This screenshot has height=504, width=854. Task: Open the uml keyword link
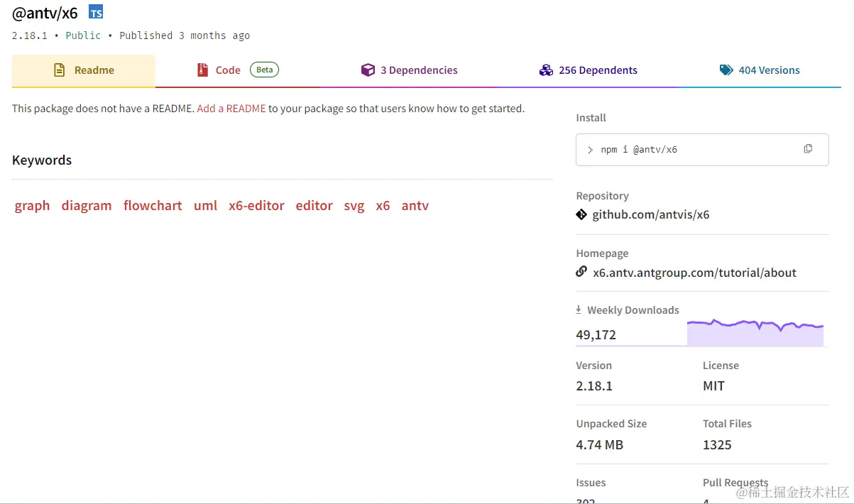[206, 206]
